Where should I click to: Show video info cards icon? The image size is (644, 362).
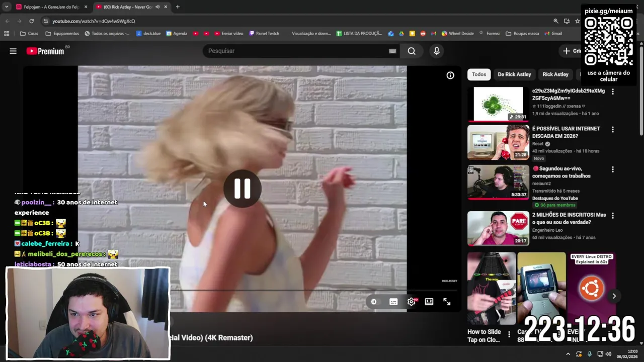(x=450, y=75)
